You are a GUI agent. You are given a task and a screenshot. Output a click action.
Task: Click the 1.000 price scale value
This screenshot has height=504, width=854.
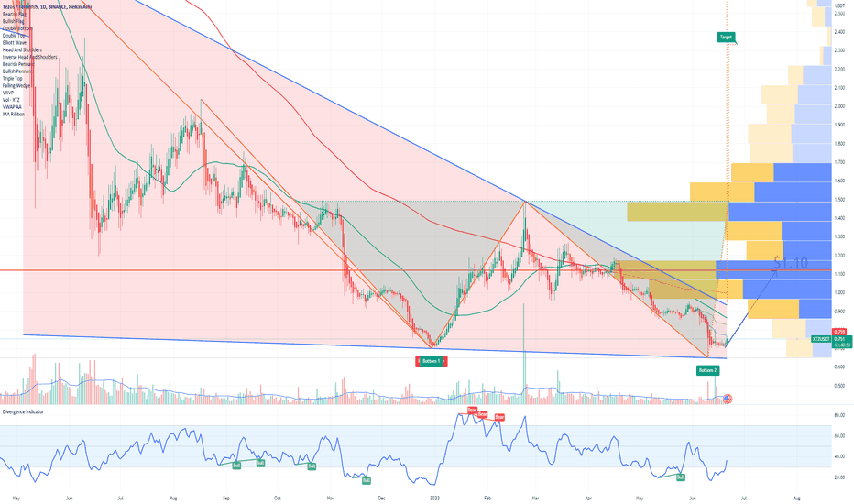click(839, 292)
